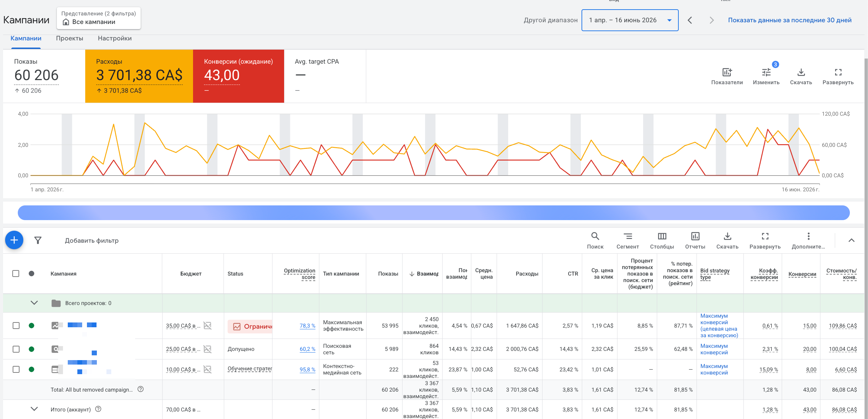Go to previous date range arrow

pyautogui.click(x=690, y=20)
